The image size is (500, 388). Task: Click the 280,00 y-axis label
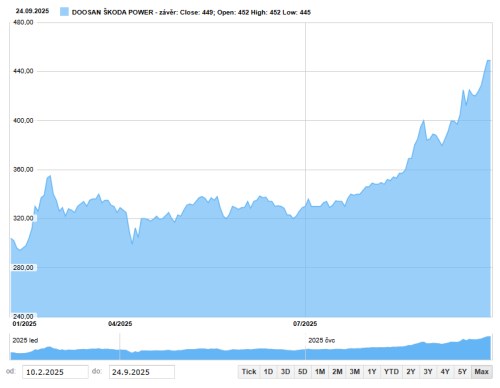tap(23, 267)
